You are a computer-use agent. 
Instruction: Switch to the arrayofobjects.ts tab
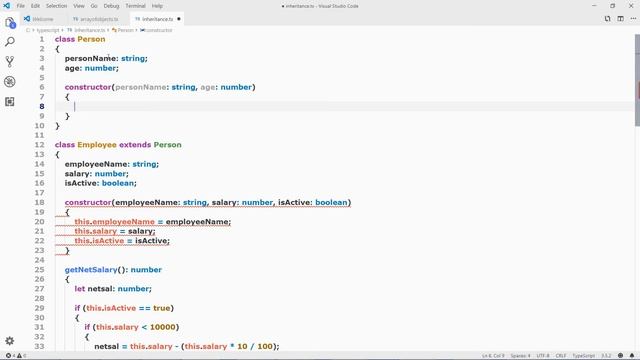[99, 19]
